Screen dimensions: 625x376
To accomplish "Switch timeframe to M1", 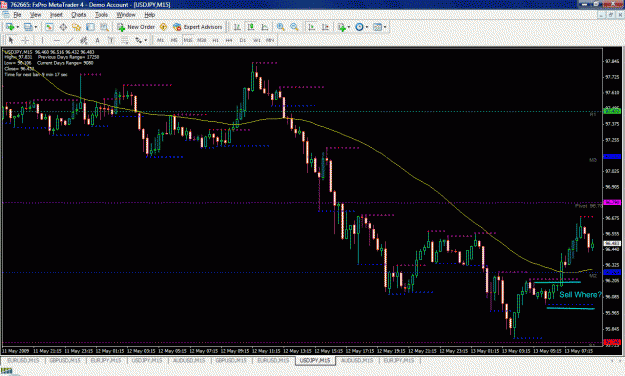I will pyautogui.click(x=160, y=40).
